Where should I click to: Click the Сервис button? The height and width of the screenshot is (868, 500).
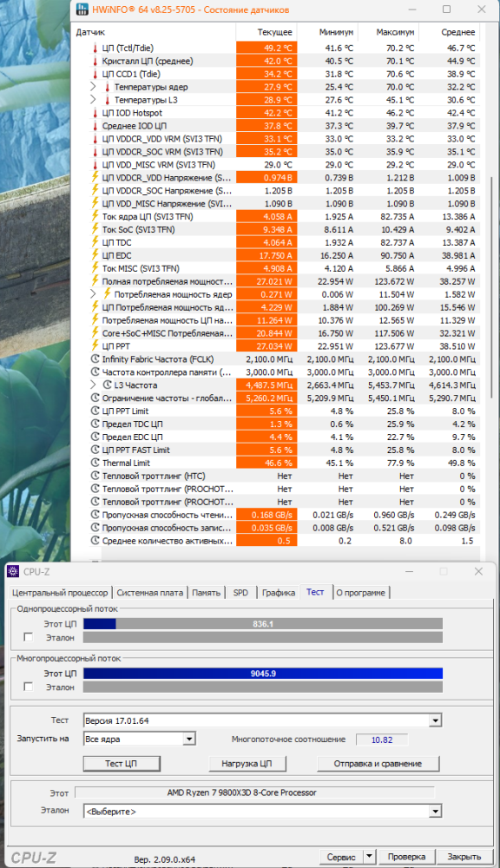(x=342, y=857)
